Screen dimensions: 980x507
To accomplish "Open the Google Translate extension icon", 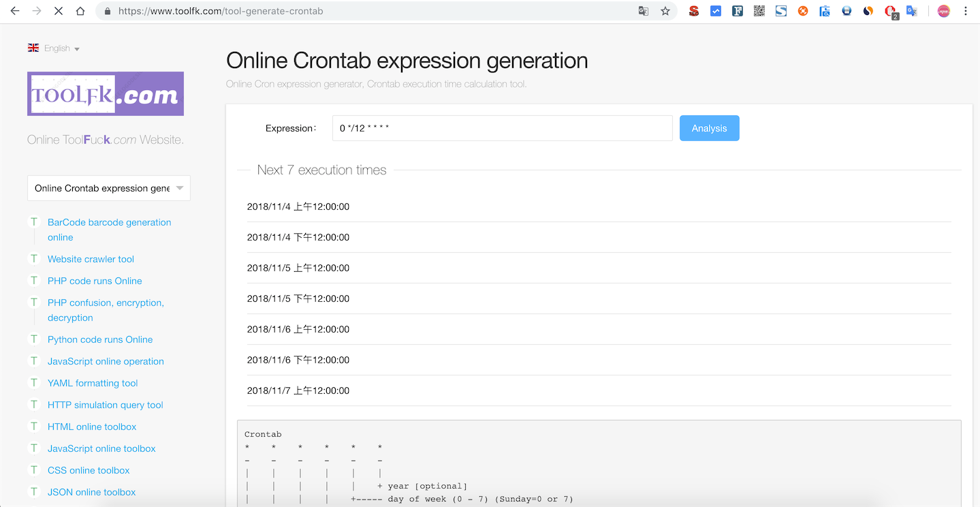I will [x=912, y=10].
